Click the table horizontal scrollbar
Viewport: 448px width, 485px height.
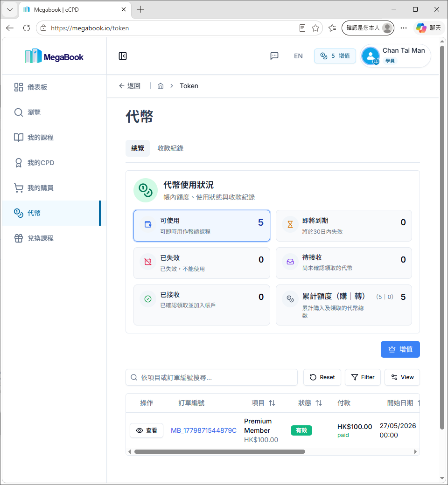219,451
